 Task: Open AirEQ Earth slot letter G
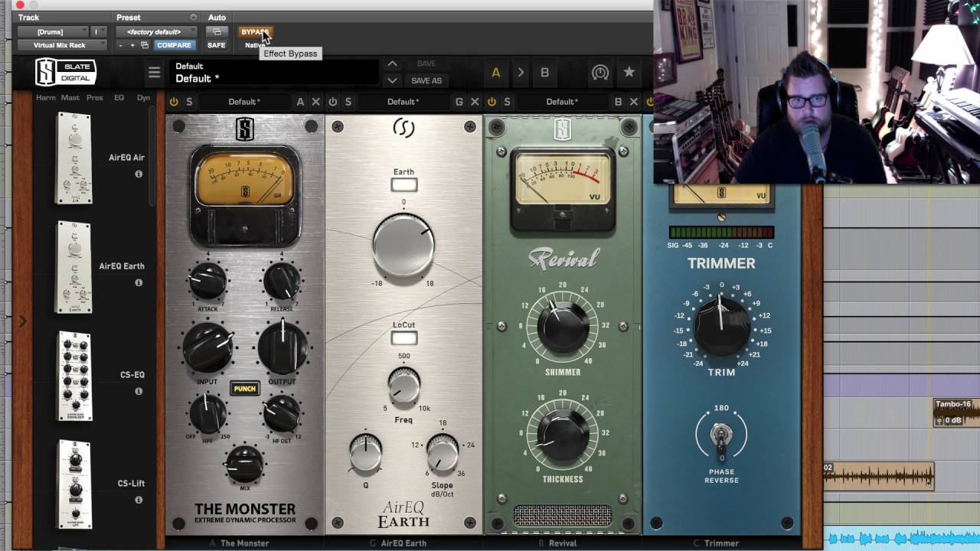pyautogui.click(x=459, y=102)
